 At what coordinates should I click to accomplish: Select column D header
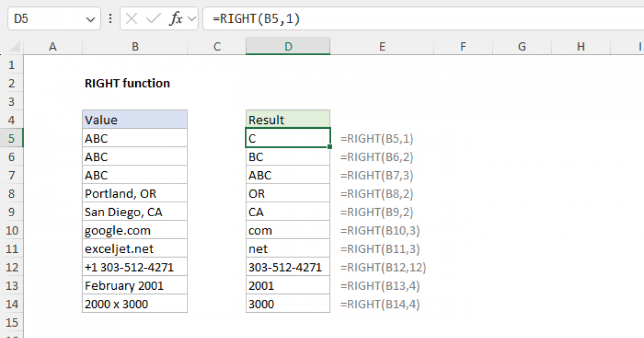tap(288, 47)
